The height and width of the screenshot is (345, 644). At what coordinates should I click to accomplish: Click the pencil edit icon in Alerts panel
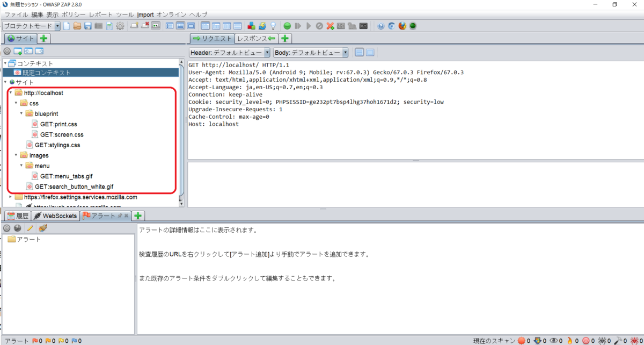(x=30, y=228)
